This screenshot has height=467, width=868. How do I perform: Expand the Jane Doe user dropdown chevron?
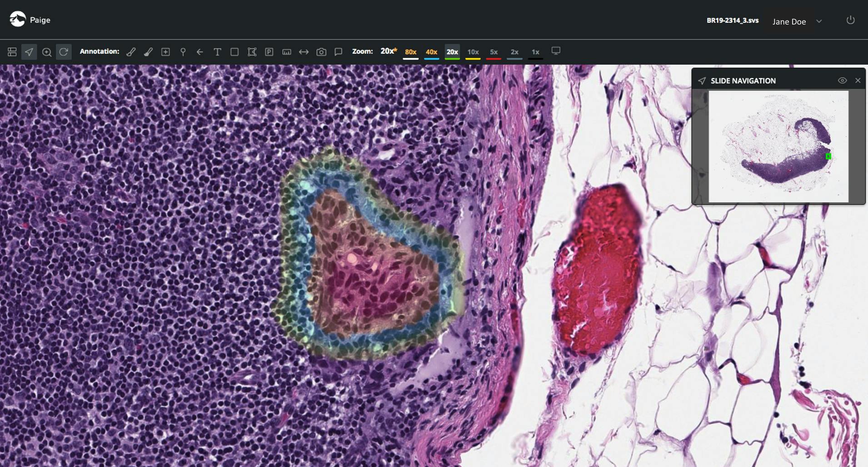[819, 21]
